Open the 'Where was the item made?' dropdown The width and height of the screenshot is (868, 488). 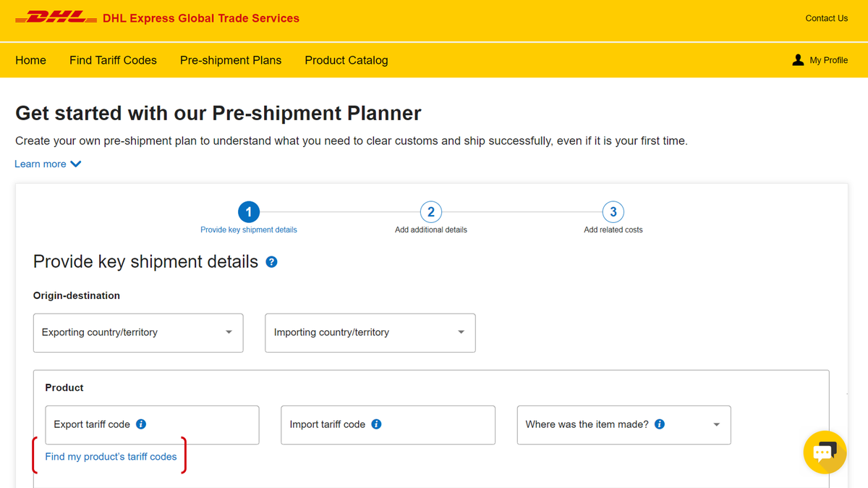tap(716, 424)
